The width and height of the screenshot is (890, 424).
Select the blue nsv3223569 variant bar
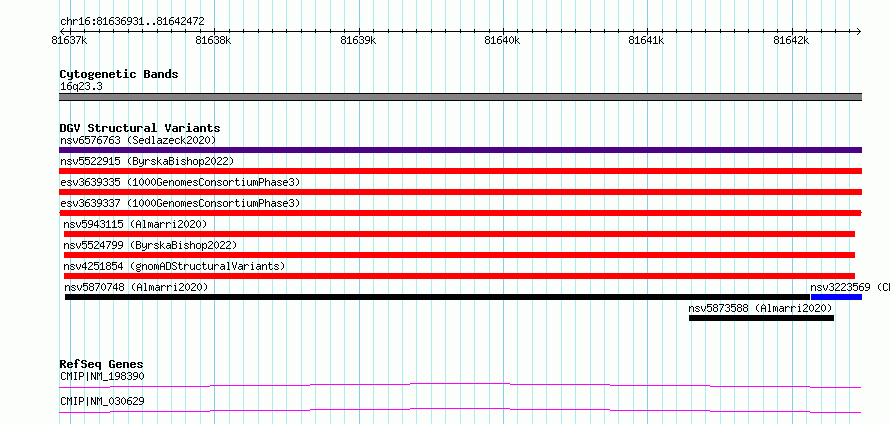tap(837, 297)
